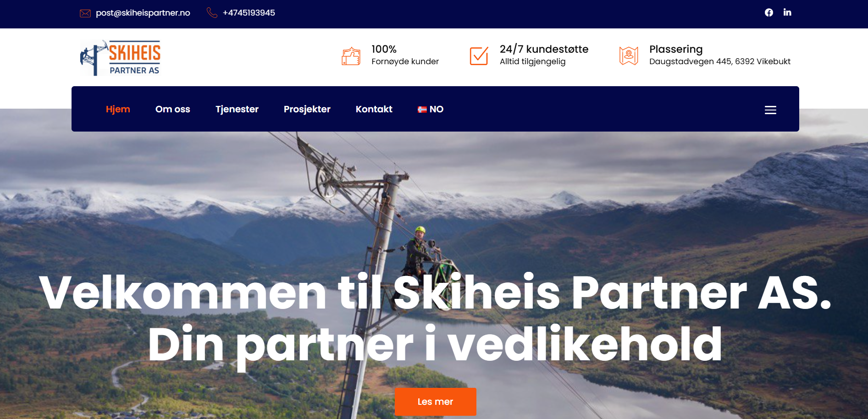The image size is (868, 419).
Task: Click the map location pin icon
Action: pyautogui.click(x=629, y=56)
